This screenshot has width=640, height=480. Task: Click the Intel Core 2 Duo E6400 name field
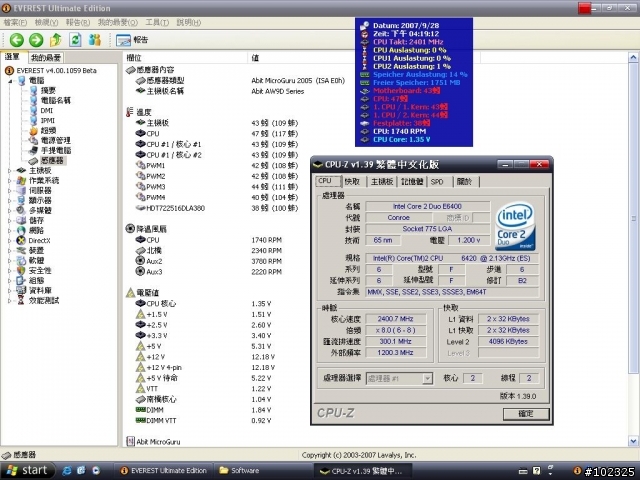[x=427, y=207]
